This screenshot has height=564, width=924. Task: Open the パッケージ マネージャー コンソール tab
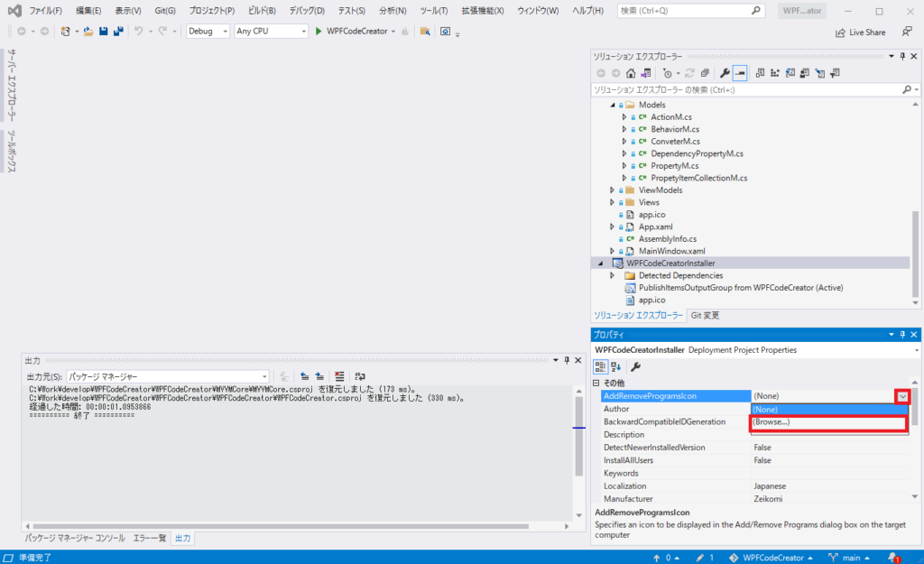click(x=75, y=538)
